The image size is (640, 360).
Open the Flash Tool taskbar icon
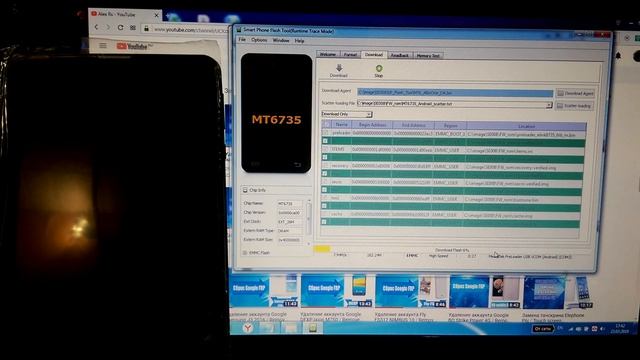point(313,328)
